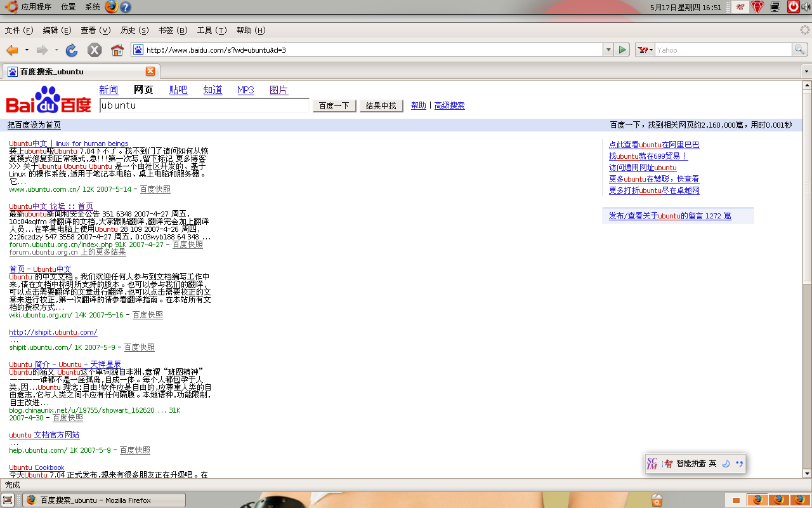
Task: Focus the Yahoo search field
Action: click(723, 50)
